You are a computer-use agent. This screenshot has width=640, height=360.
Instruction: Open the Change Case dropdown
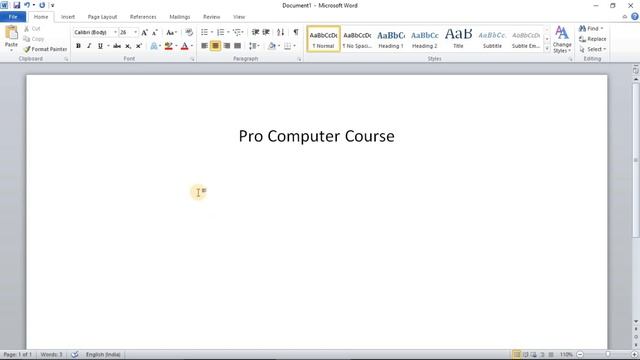click(x=171, y=32)
